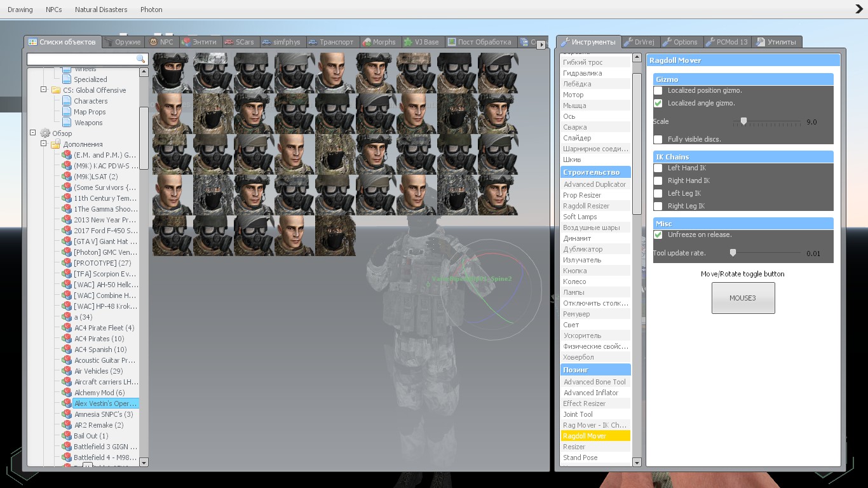Disable Localized angle gizmo checkbox
868x488 pixels.
tap(658, 103)
